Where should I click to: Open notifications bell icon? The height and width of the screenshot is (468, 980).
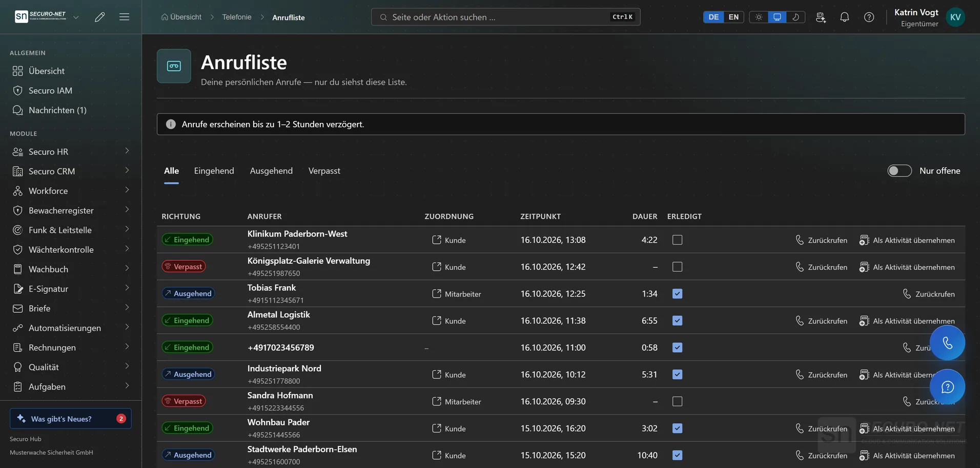845,17
